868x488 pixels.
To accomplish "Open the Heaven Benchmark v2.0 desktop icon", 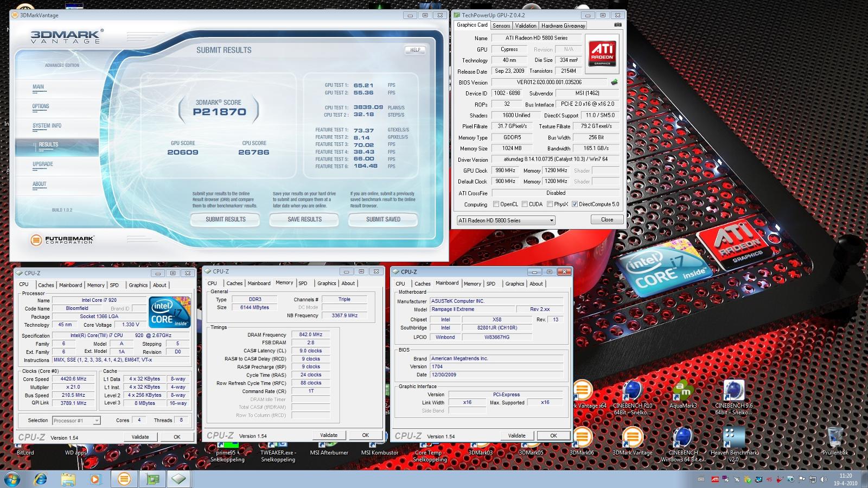I will click(733, 445).
